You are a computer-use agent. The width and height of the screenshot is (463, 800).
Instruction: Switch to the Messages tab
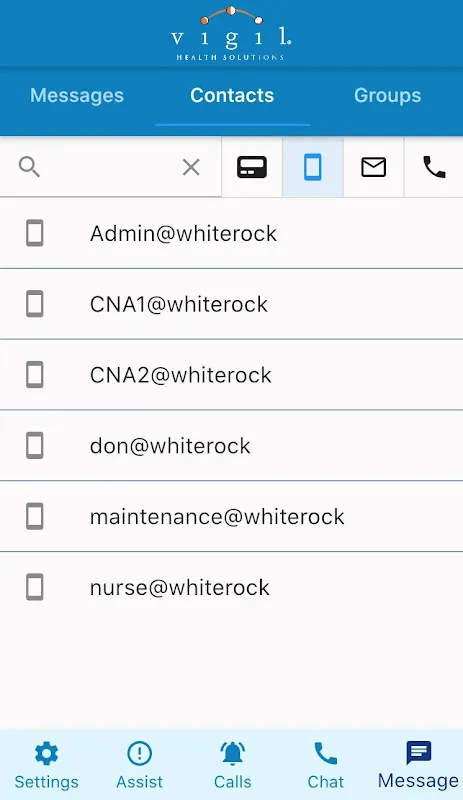point(77,95)
